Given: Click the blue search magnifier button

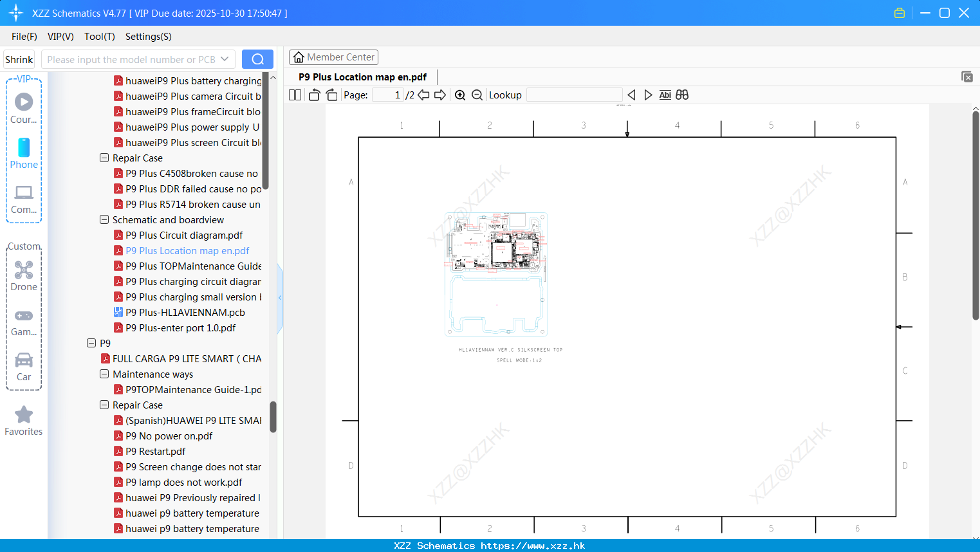Looking at the screenshot, I should pos(257,59).
